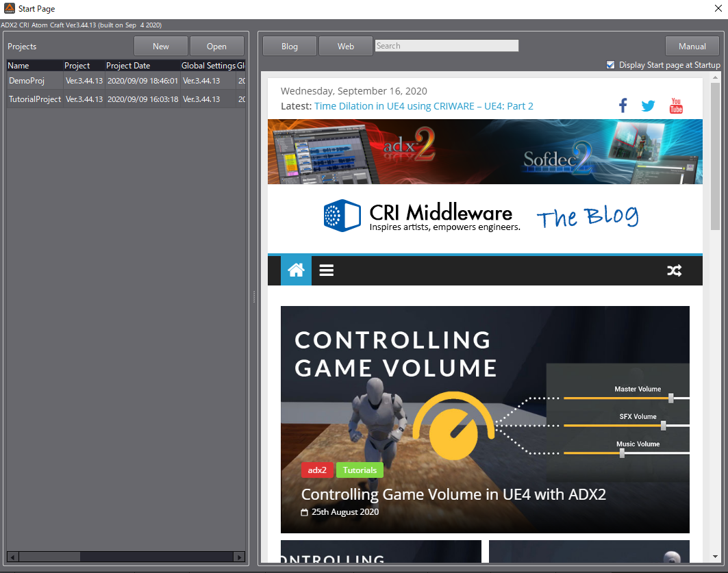Click the Project Date column header

pyautogui.click(x=142, y=66)
